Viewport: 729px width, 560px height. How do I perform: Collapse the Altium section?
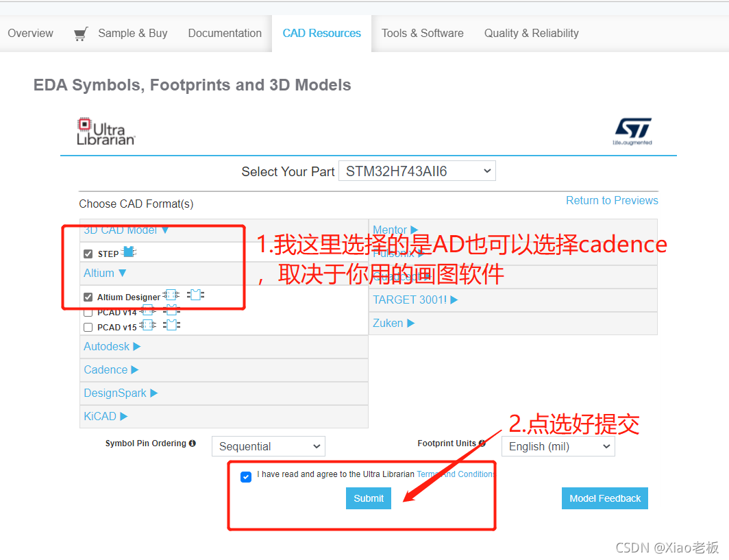[x=105, y=273]
